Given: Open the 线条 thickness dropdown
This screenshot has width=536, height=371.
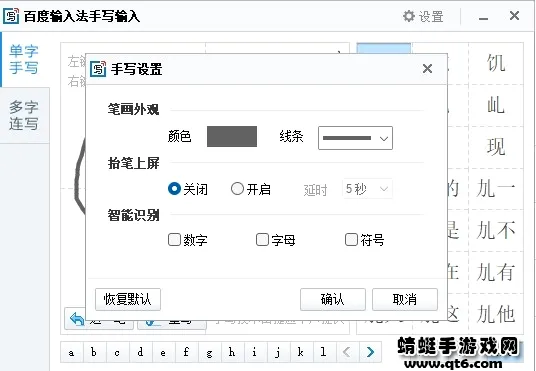Looking at the screenshot, I should coord(355,138).
